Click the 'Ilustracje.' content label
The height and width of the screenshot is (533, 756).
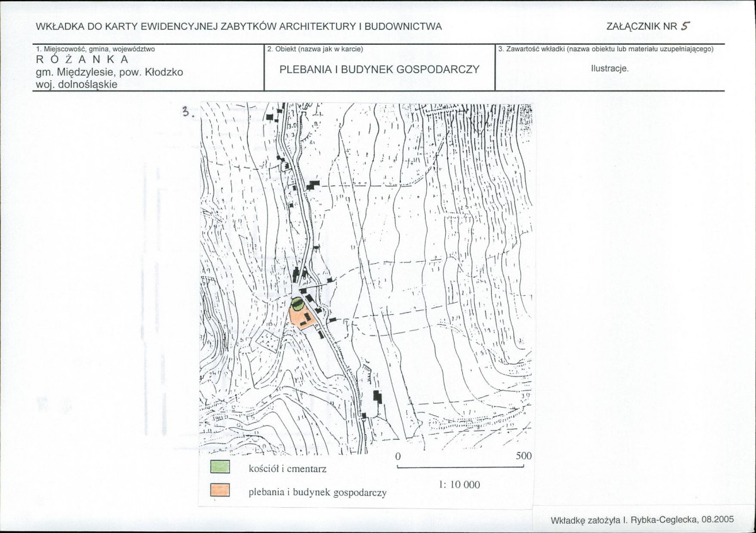(610, 69)
